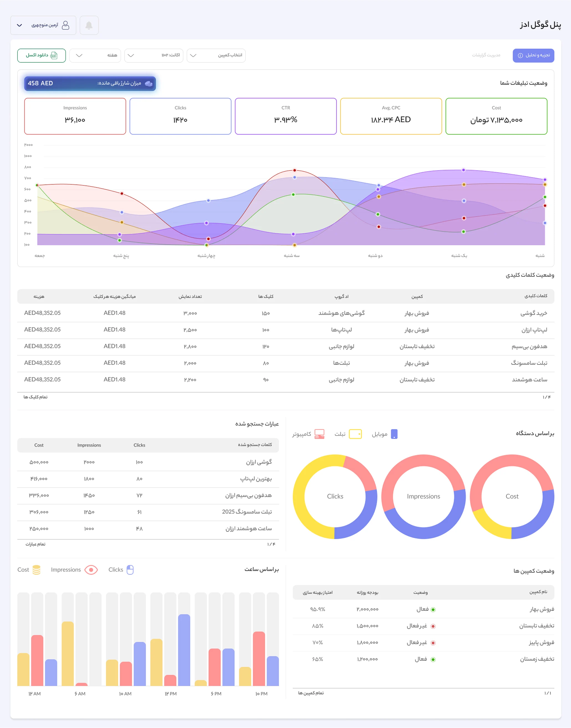This screenshot has height=728, width=571.
Task: Open تمام کمپین ها link
Action: (x=310, y=693)
